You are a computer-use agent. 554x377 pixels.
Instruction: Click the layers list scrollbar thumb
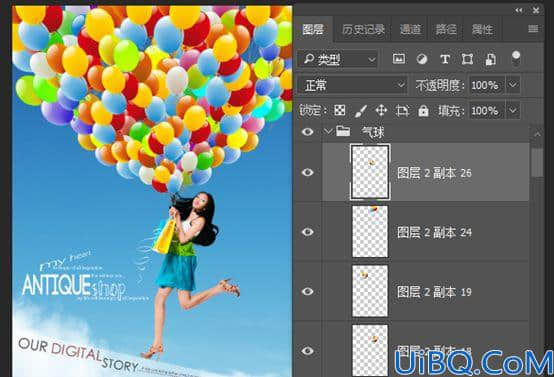coord(537,163)
